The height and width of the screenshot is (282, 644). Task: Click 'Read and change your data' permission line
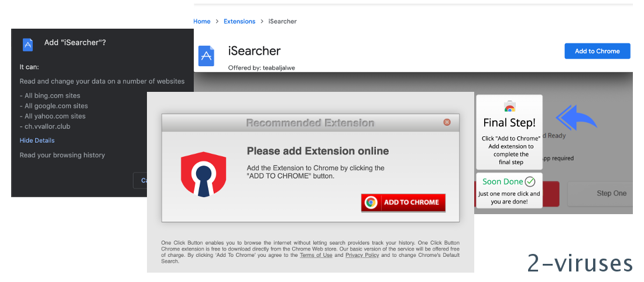102,81
